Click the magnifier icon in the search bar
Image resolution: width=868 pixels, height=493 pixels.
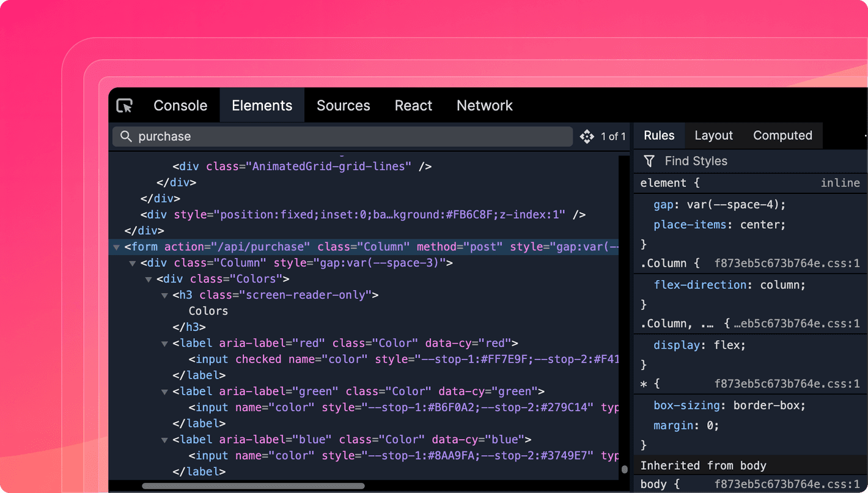[126, 136]
